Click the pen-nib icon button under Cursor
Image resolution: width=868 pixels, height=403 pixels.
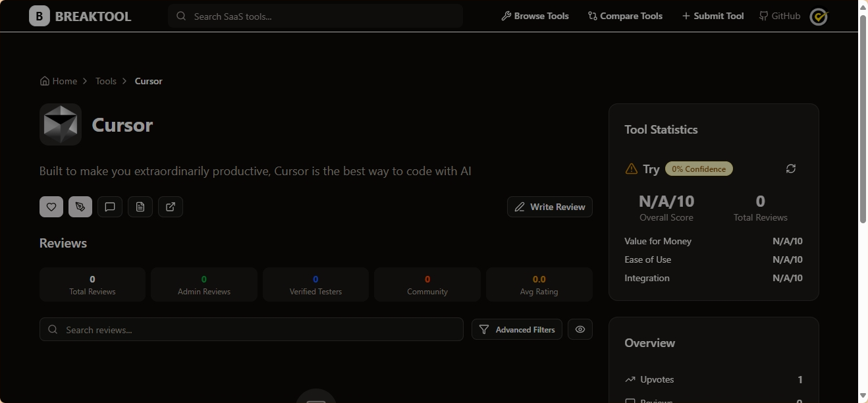80,207
